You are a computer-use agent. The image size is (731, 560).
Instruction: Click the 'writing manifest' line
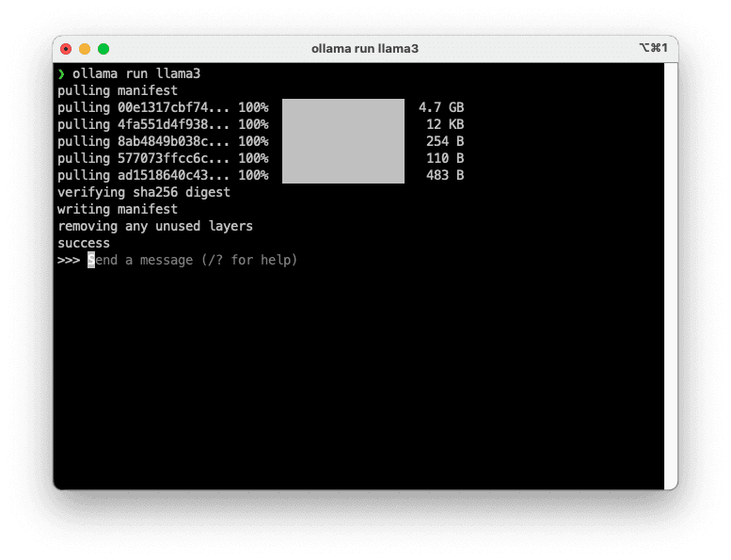pos(118,209)
